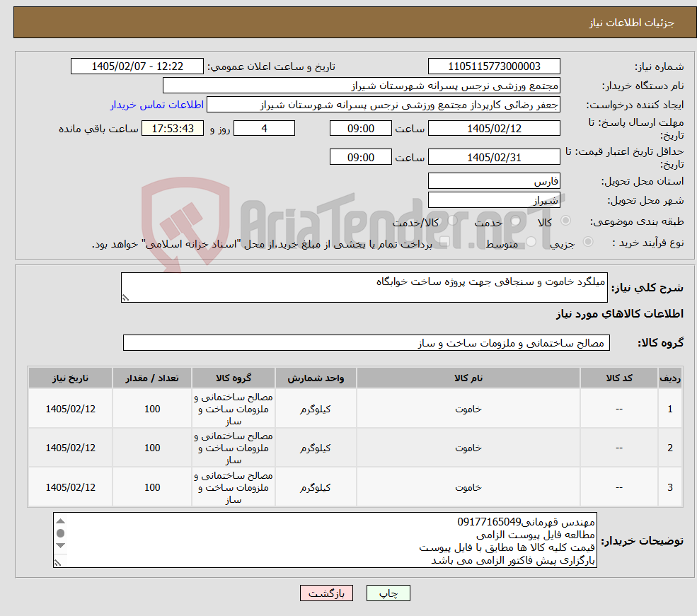This screenshot has width=697, height=616.
Task: Click the گروه کالا column header
Action: click(x=234, y=378)
